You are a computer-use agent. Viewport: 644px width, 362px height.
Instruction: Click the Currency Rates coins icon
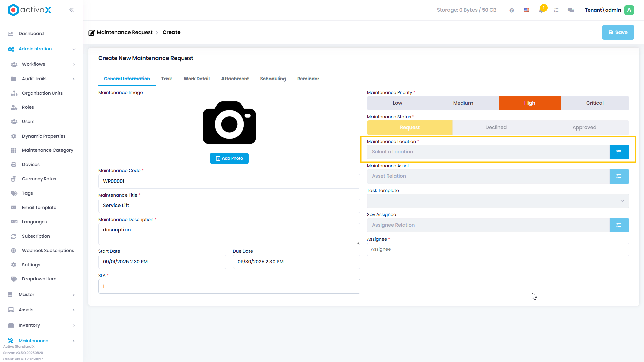point(14,179)
